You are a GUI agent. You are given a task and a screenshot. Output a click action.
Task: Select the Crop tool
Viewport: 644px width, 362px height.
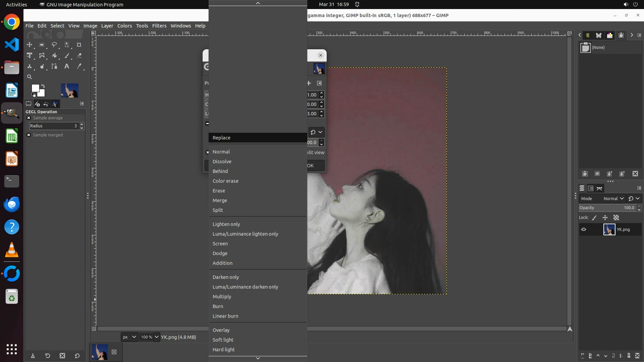coord(79,45)
